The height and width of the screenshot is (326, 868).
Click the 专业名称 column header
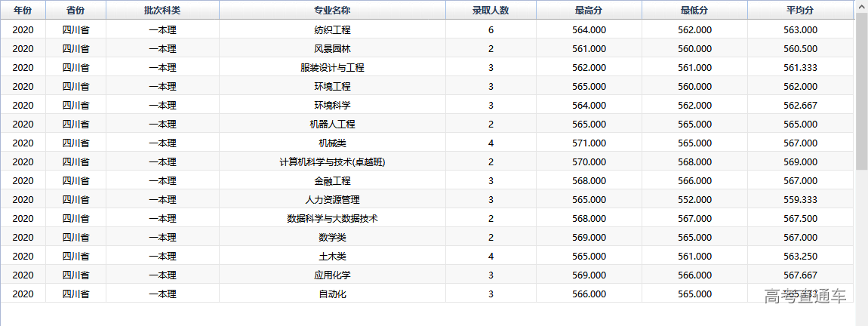332,11
